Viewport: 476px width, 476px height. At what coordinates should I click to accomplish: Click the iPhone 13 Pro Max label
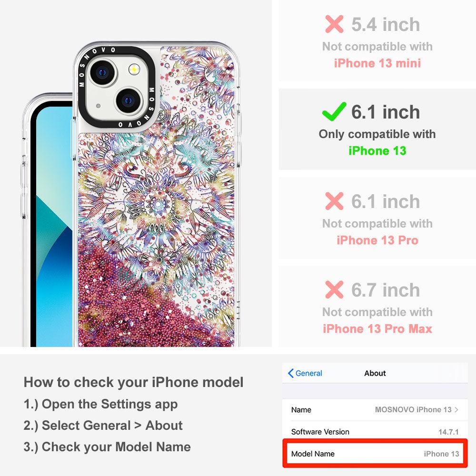coord(377,329)
